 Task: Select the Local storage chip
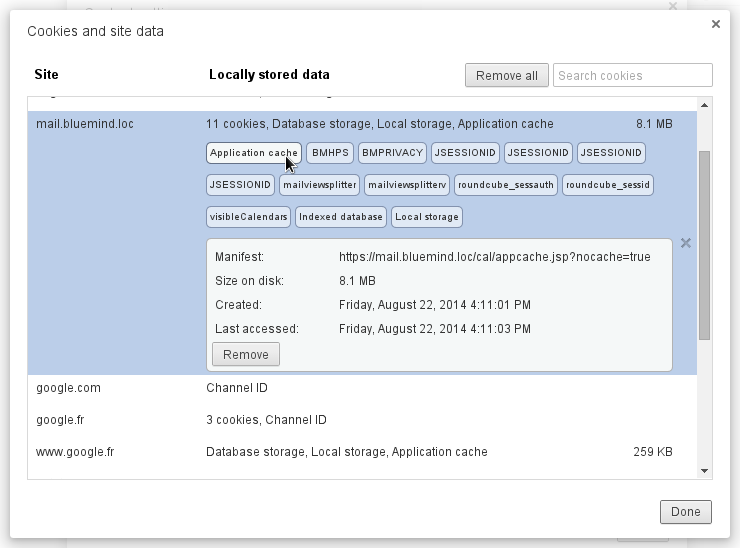(x=427, y=217)
